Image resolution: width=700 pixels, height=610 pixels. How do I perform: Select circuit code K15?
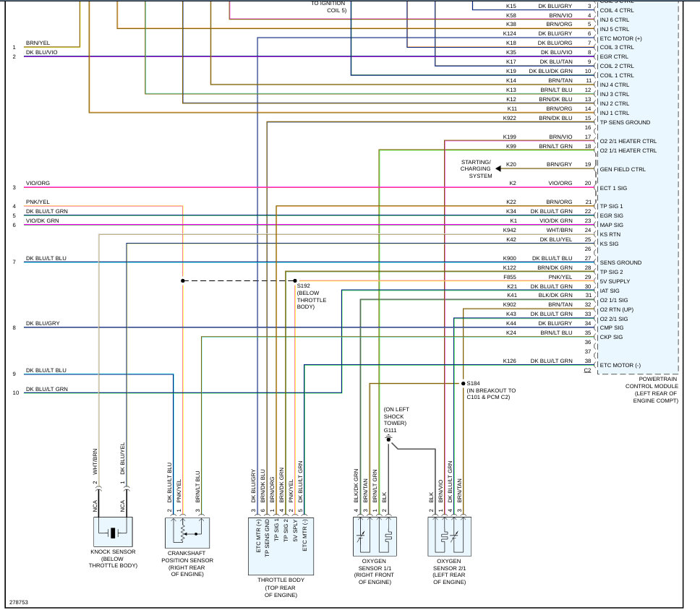pos(511,6)
